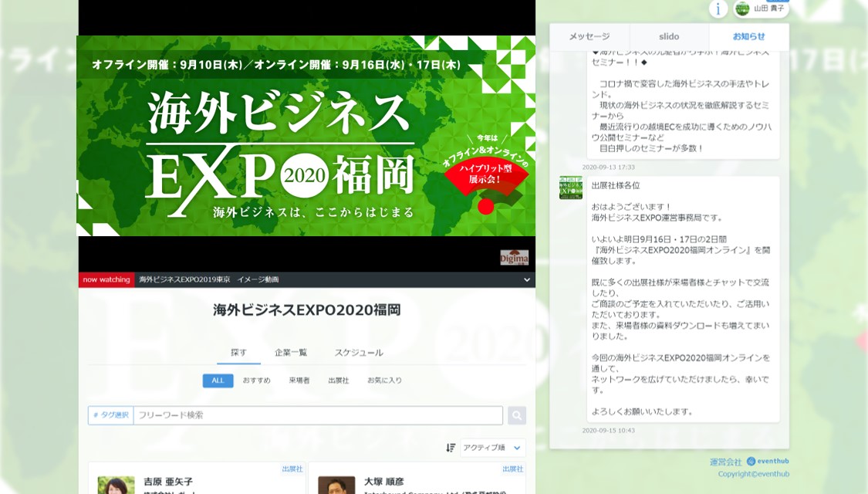Open the スケジュール tab
868x494 pixels.
tap(359, 352)
